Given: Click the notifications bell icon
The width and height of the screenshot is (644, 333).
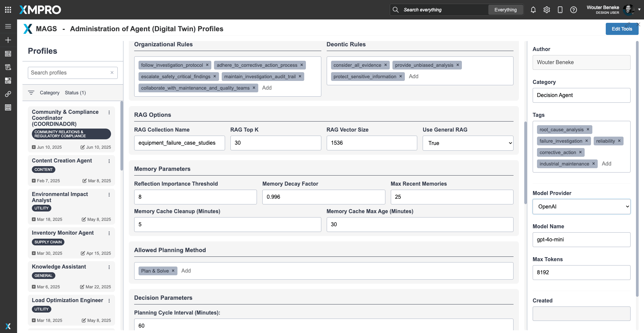Looking at the screenshot, I should tap(533, 10).
